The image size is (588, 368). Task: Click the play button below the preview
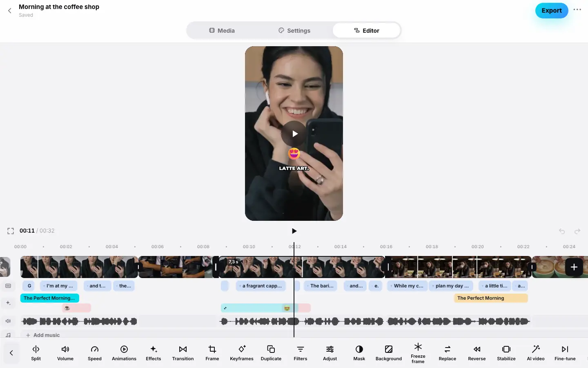click(x=294, y=231)
